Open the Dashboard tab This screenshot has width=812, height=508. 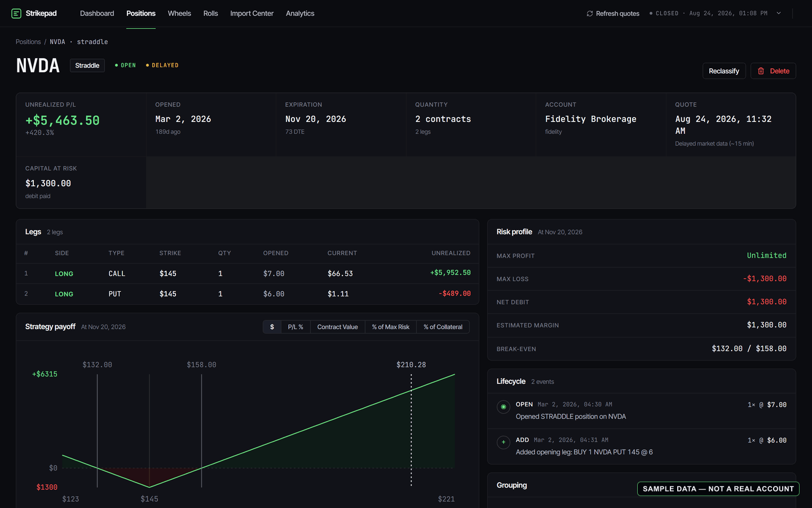[x=97, y=14]
